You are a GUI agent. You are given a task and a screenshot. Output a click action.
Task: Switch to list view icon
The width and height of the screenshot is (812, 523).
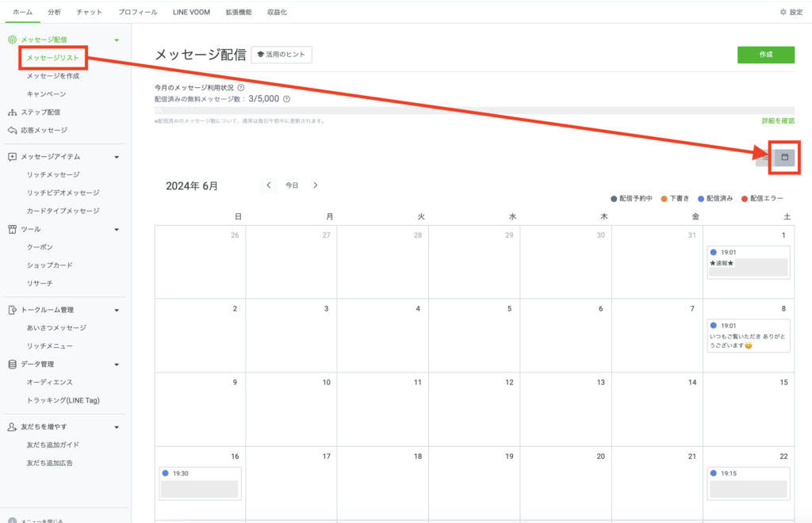coord(765,158)
